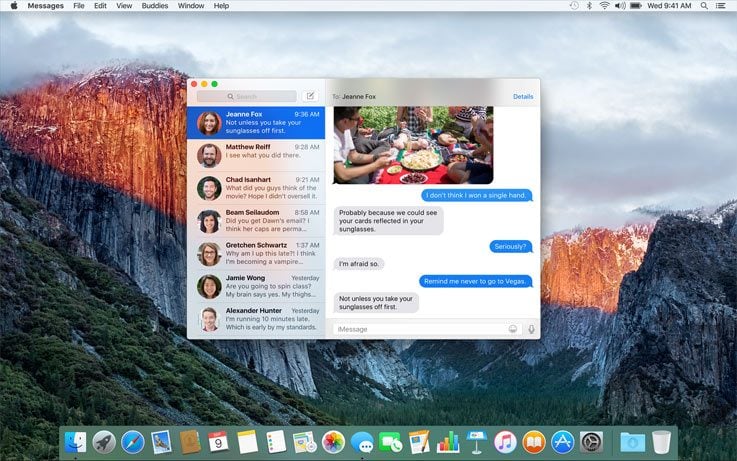Screen dimensions: 737x461
Task: Click the microphone audio record icon
Action: tap(531, 329)
